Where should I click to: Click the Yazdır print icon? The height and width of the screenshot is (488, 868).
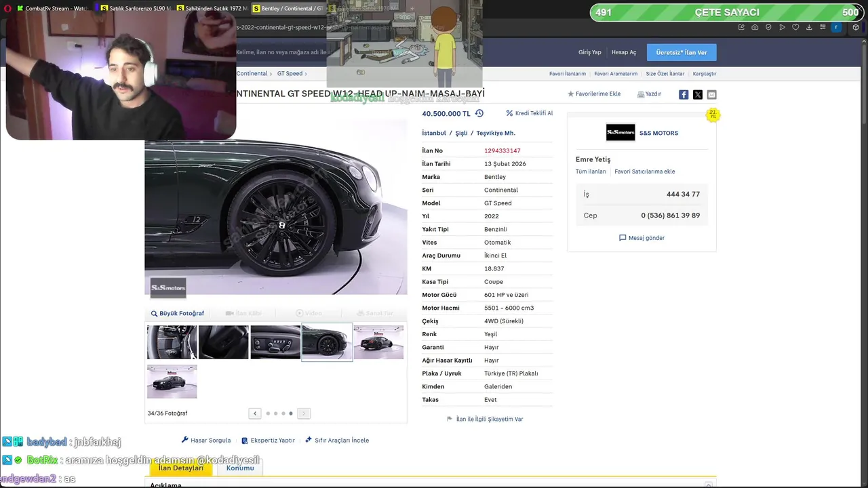[x=649, y=94]
